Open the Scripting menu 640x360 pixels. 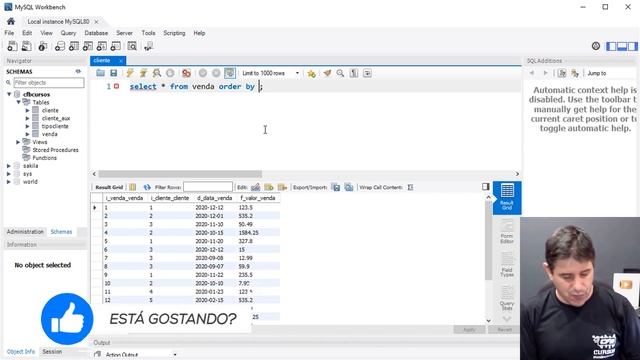(x=174, y=33)
